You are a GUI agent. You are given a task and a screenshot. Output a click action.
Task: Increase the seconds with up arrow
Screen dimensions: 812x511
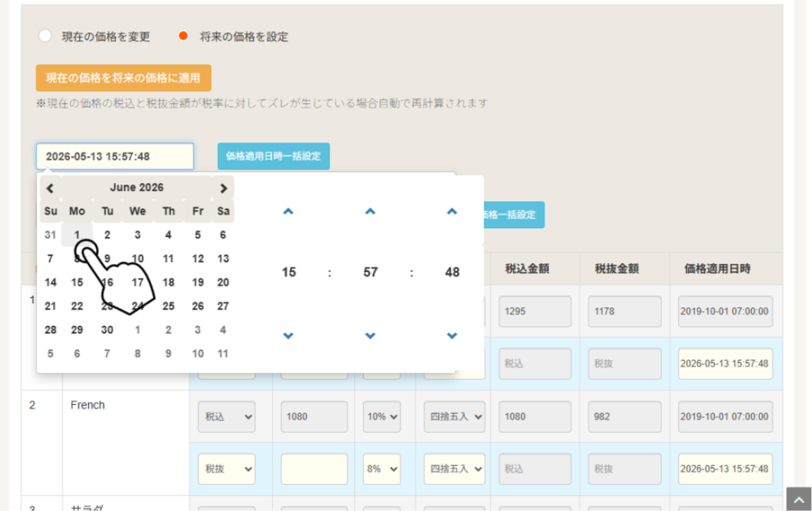[x=452, y=211]
